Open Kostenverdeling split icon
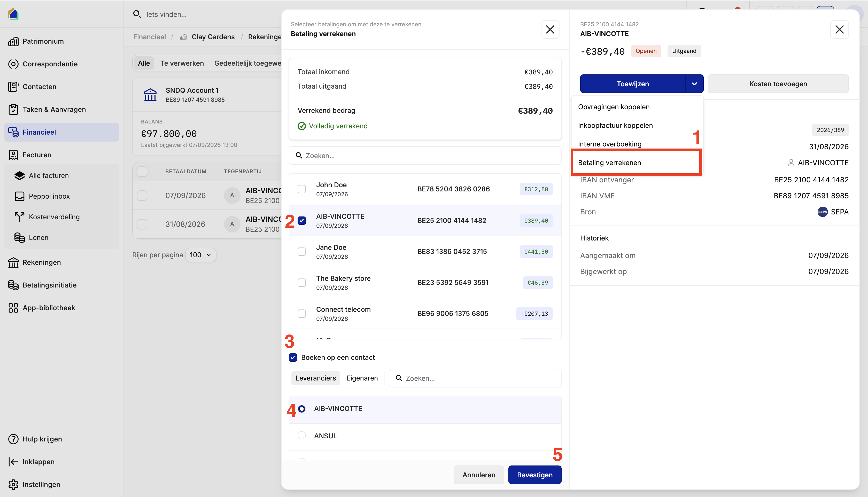Screen dimensions: 868x497 pos(19,217)
